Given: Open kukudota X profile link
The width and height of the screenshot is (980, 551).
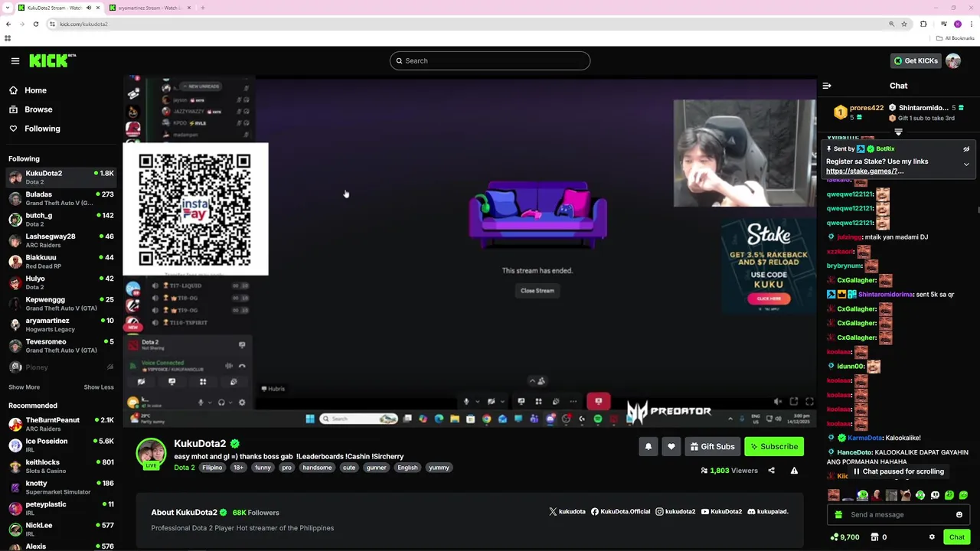Looking at the screenshot, I should click(567, 511).
